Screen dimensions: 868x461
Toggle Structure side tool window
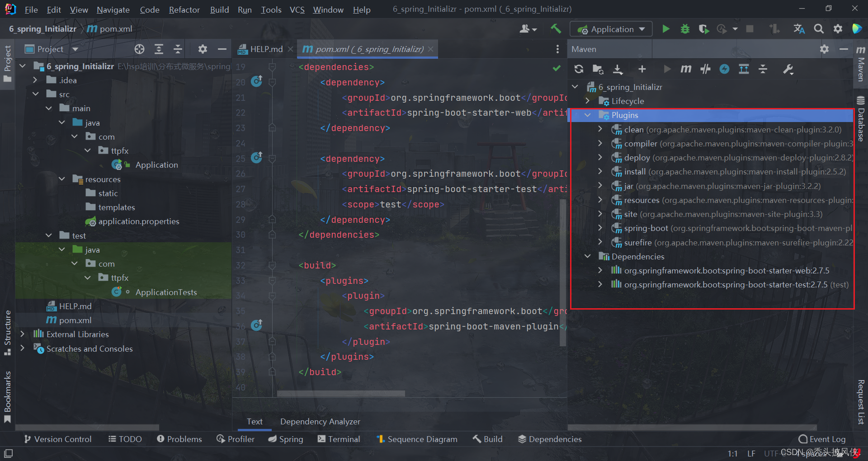click(x=7, y=332)
